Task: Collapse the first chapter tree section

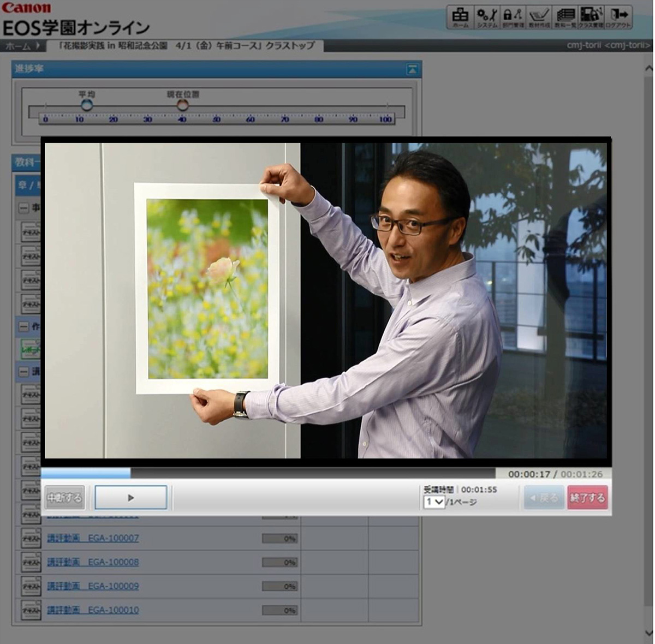Action: coord(23,208)
